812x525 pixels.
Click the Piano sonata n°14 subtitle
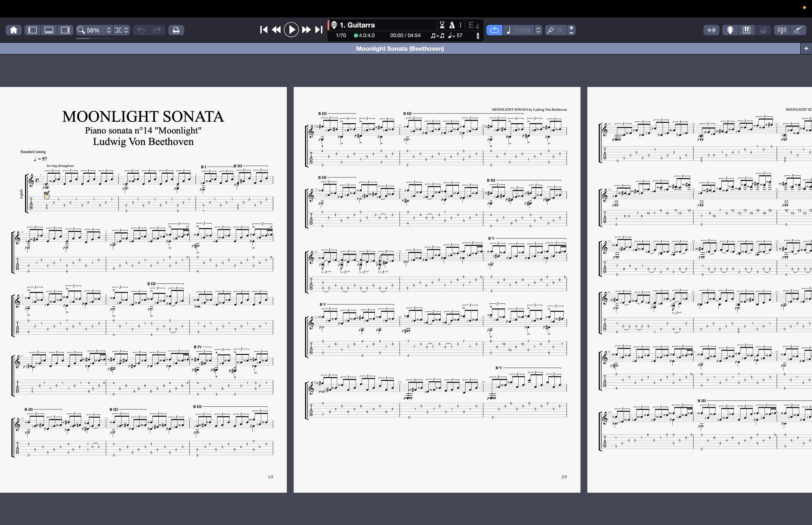[143, 131]
